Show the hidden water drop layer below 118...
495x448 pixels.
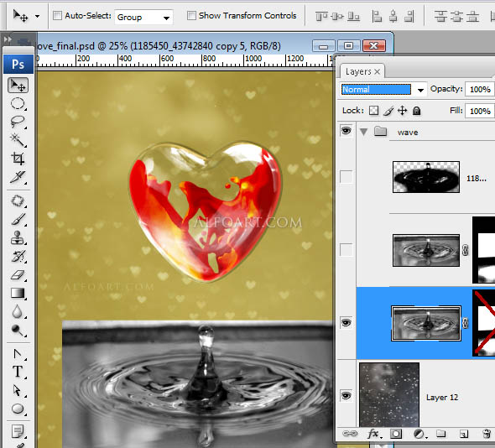(346, 250)
